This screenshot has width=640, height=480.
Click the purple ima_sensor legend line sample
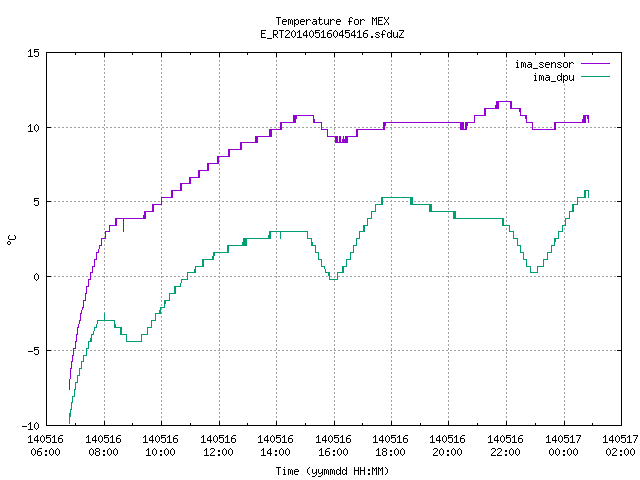tap(596, 64)
